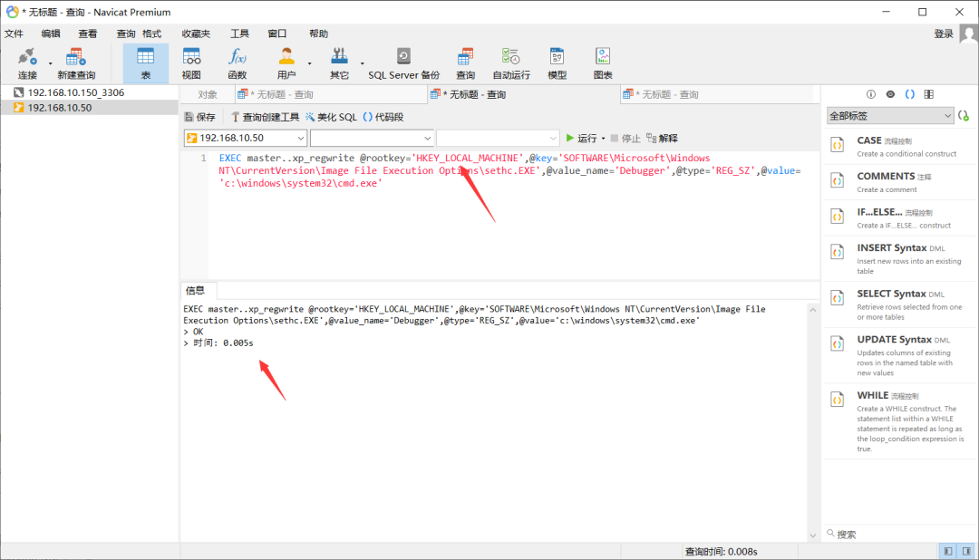979x560 pixels.
Task: Expand the Run (运行) options arrow
Action: (x=603, y=139)
